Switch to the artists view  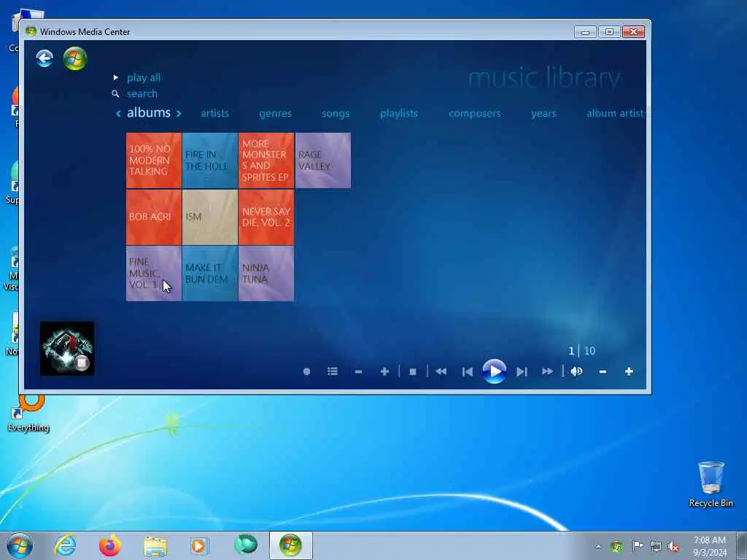[x=214, y=113]
